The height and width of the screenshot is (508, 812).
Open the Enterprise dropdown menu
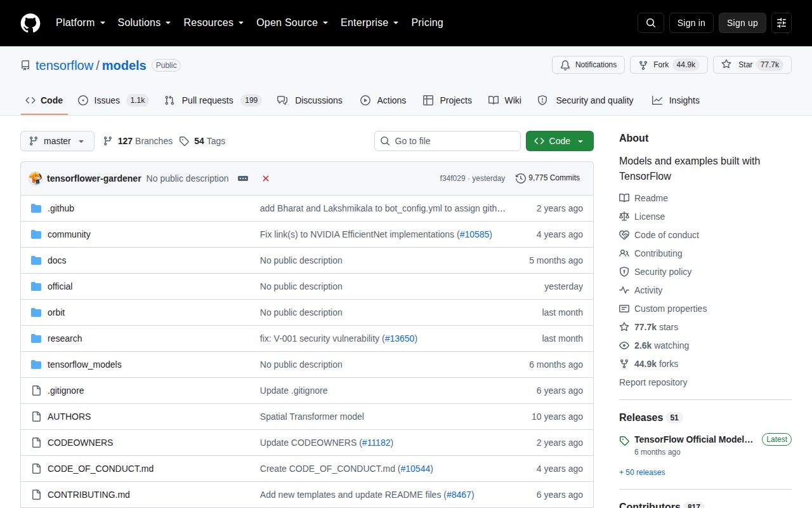pyautogui.click(x=369, y=23)
